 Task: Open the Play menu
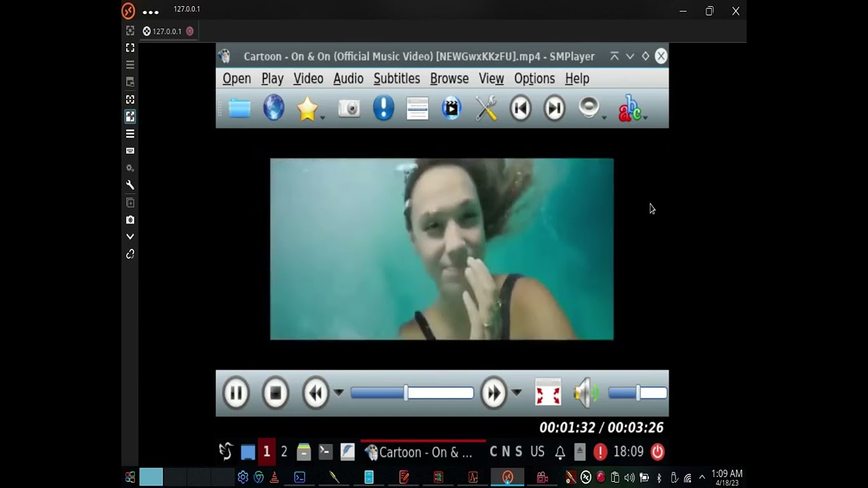point(273,79)
